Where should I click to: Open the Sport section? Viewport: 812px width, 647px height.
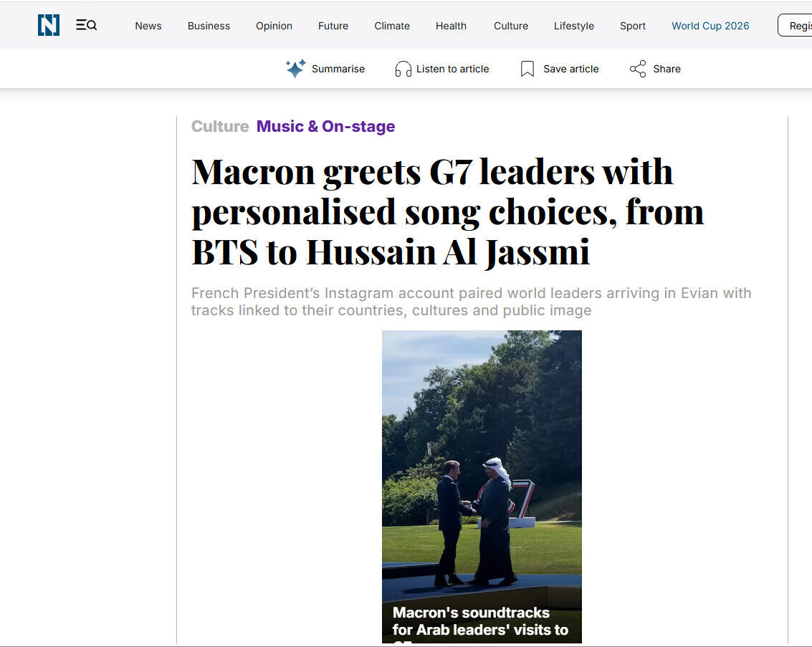(x=633, y=26)
